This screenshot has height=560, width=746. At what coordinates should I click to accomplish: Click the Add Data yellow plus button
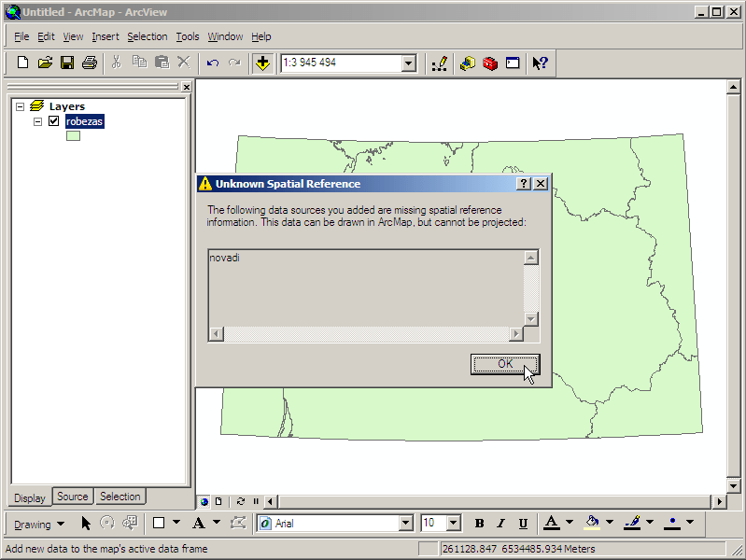pyautogui.click(x=262, y=63)
